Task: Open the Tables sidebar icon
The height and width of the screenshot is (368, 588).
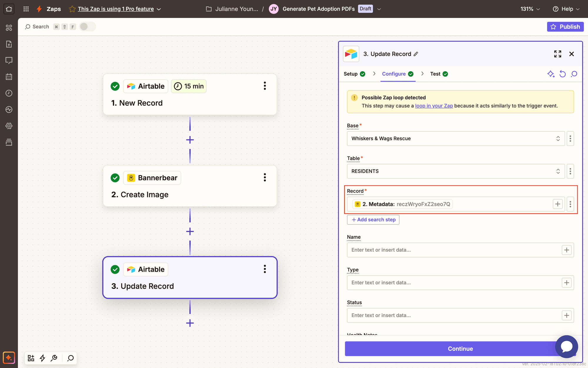Action: coord(9,142)
